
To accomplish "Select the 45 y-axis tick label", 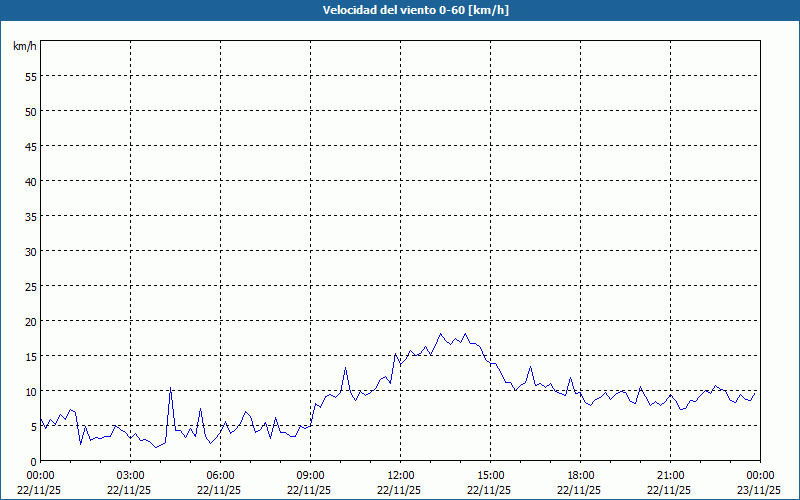I will pyautogui.click(x=30, y=146).
